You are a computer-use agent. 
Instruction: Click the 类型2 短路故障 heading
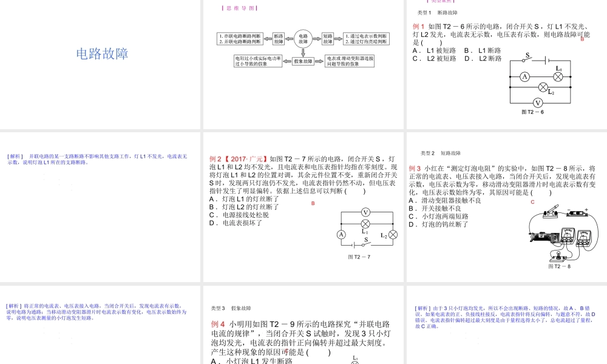coord(441,153)
